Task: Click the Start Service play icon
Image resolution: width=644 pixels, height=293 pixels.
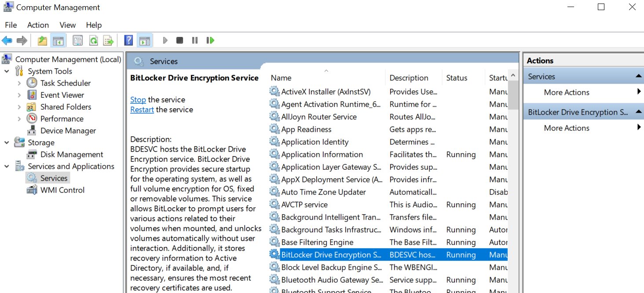Action: (x=165, y=40)
